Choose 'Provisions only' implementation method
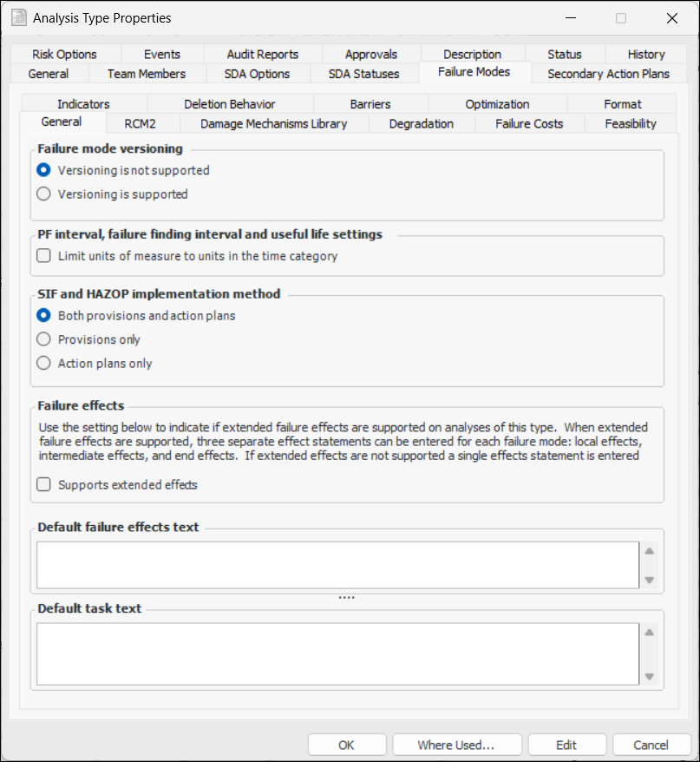 43,339
